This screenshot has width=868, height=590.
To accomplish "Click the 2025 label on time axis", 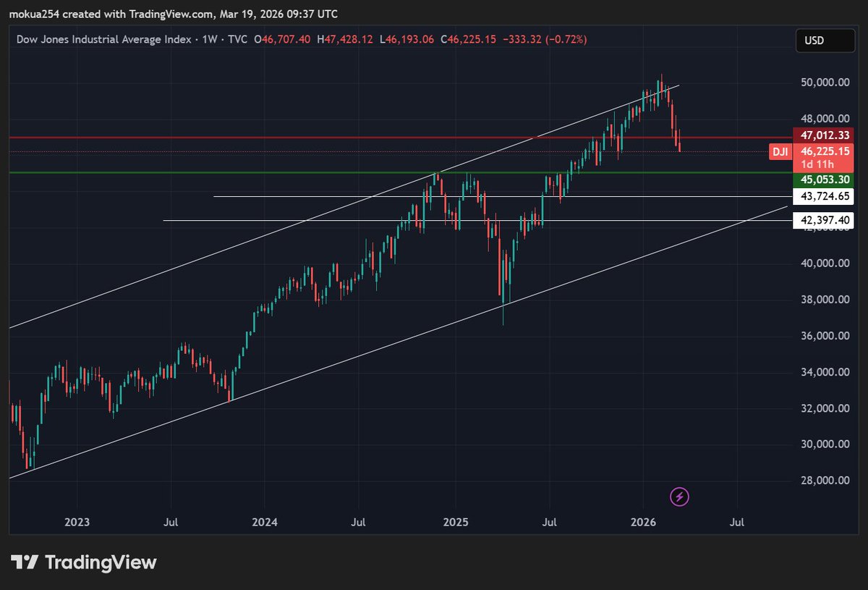I will pyautogui.click(x=456, y=521).
